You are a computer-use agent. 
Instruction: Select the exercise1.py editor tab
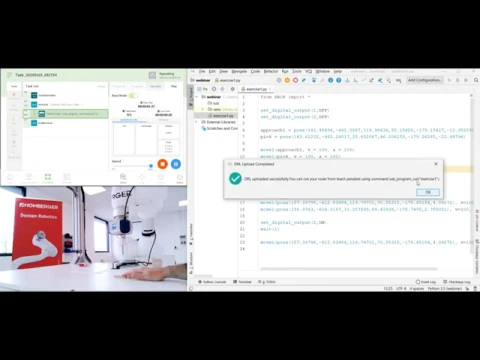click(256, 89)
